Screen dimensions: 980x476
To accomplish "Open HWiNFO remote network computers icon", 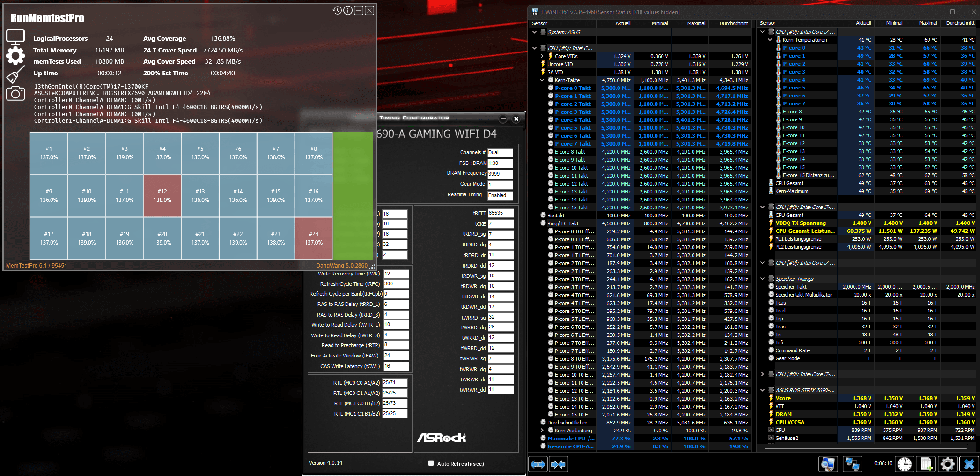I will pyautogui.click(x=852, y=464).
